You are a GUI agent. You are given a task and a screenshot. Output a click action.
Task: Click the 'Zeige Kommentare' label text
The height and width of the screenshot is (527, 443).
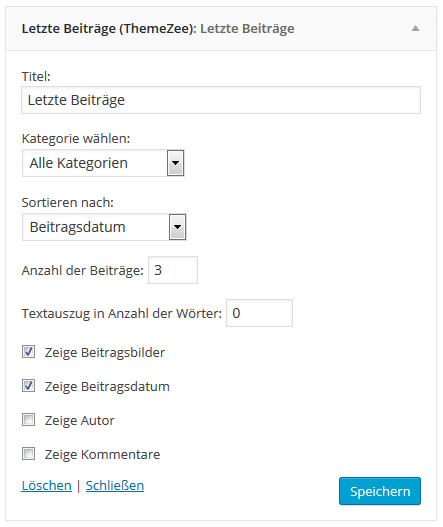pyautogui.click(x=103, y=454)
